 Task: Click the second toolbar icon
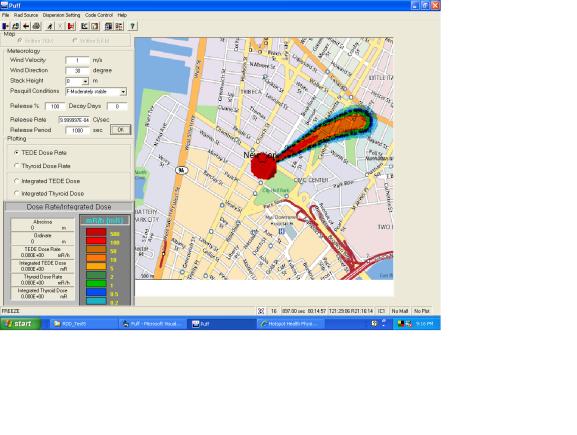point(16,26)
